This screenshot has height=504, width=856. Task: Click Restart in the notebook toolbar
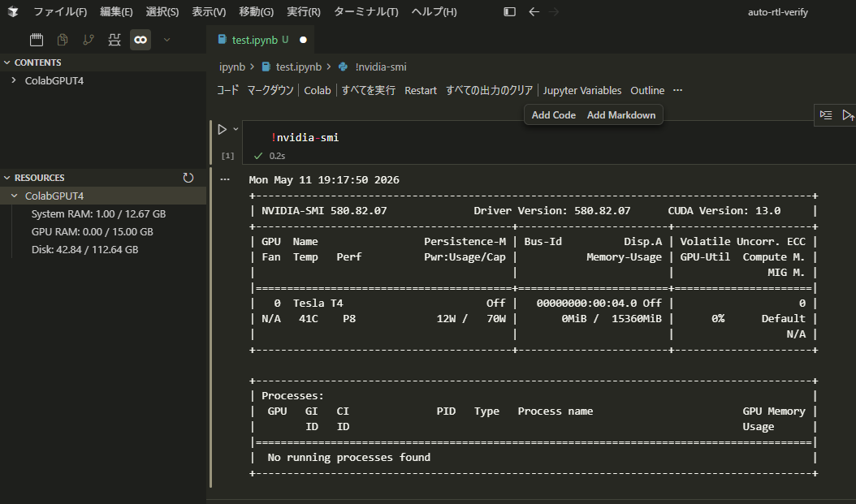[421, 91]
